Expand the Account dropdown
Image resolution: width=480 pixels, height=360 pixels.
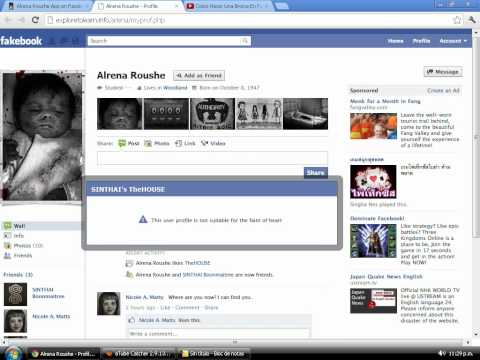pos(453,41)
